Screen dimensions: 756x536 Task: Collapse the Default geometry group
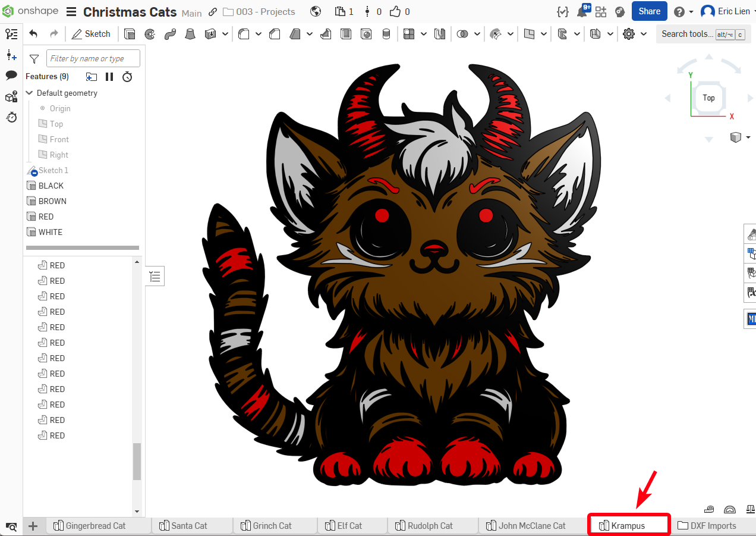(x=29, y=93)
